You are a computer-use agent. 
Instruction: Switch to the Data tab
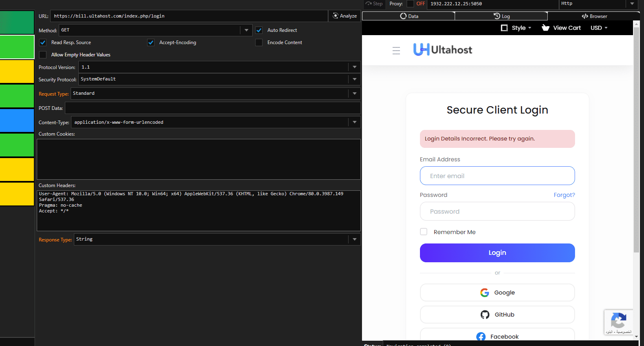409,16
